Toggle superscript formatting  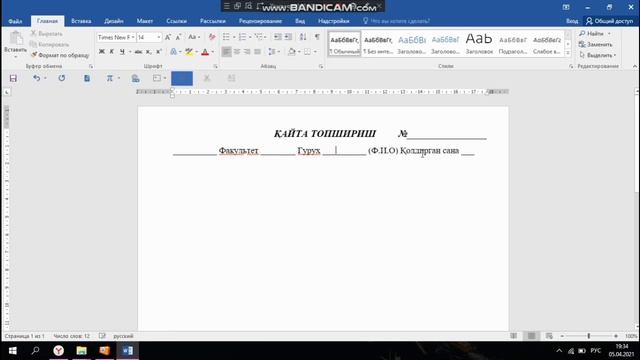[159, 51]
